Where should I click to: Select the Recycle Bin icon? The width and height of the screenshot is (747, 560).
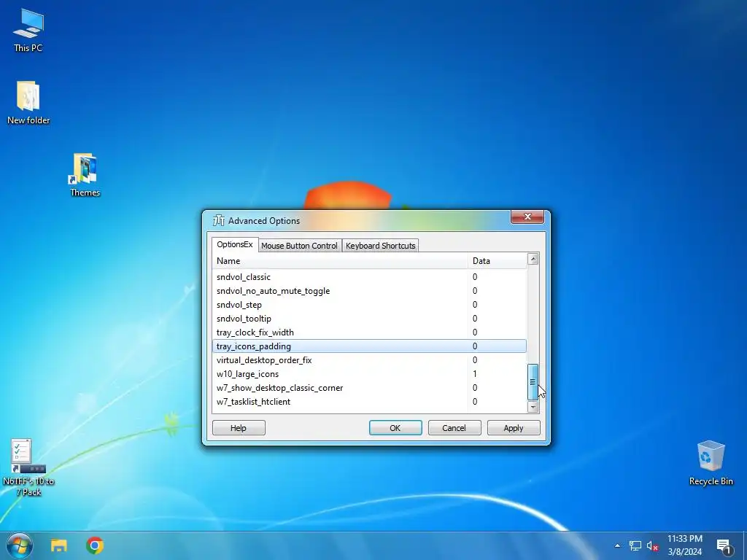click(711, 463)
